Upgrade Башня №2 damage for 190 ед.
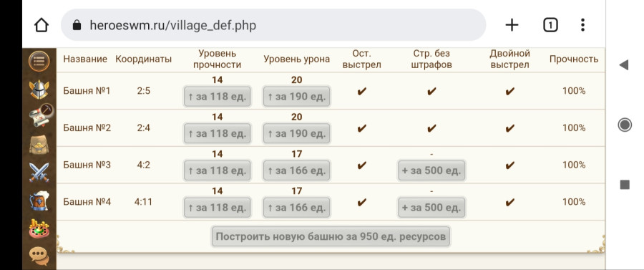 coord(296,133)
